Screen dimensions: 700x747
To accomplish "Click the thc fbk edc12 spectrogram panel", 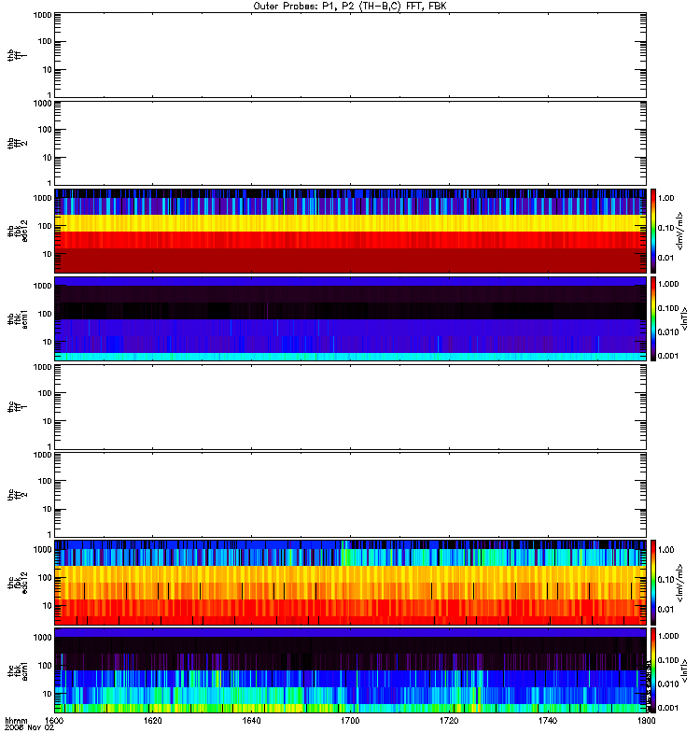I will click(x=350, y=582).
